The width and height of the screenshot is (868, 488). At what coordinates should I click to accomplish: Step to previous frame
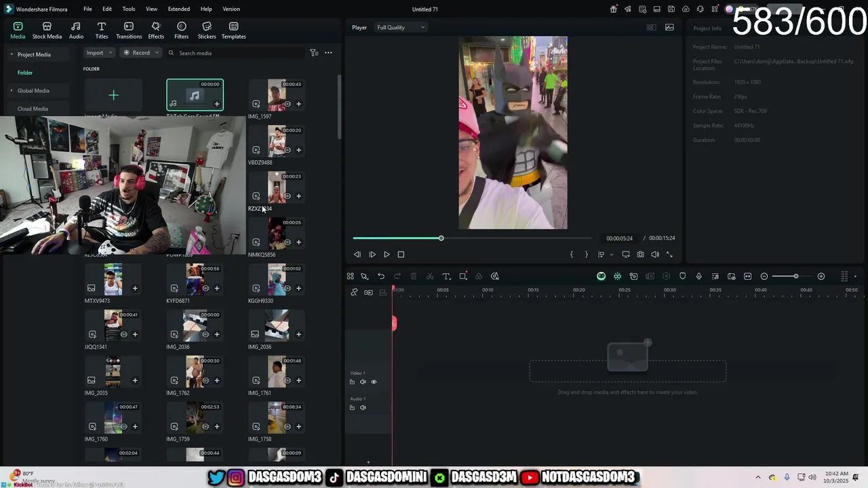357,254
